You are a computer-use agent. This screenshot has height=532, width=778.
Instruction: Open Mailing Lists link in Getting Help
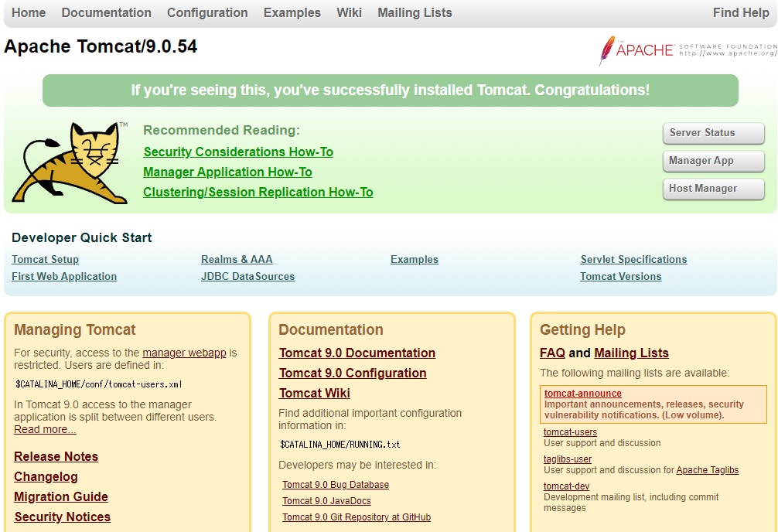pyautogui.click(x=631, y=353)
